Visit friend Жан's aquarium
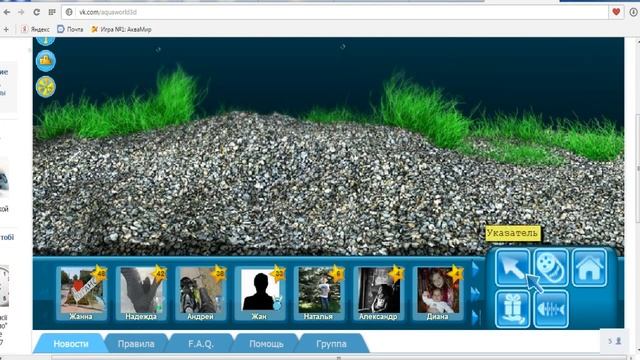The width and height of the screenshot is (640, 360). click(260, 293)
